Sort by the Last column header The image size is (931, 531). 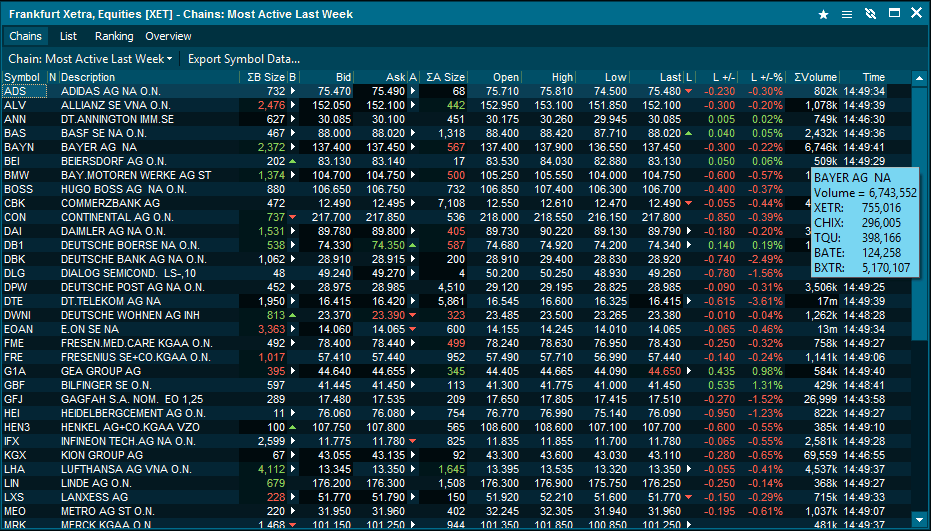coord(656,77)
